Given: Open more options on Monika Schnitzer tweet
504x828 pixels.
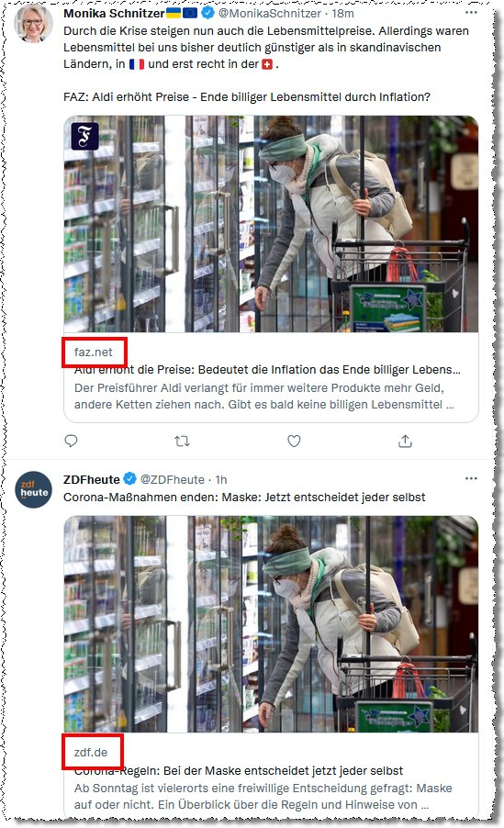Looking at the screenshot, I should 471,12.
